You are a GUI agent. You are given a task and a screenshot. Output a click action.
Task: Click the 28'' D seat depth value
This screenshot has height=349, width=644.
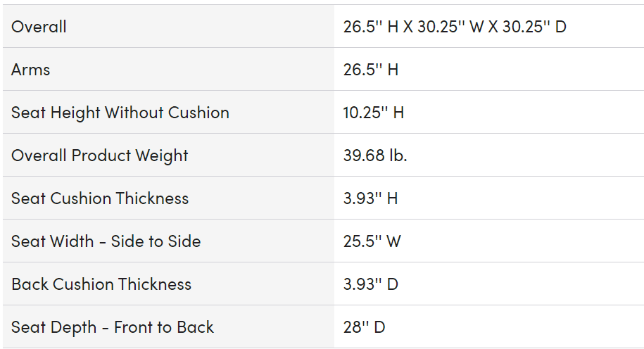364,327
